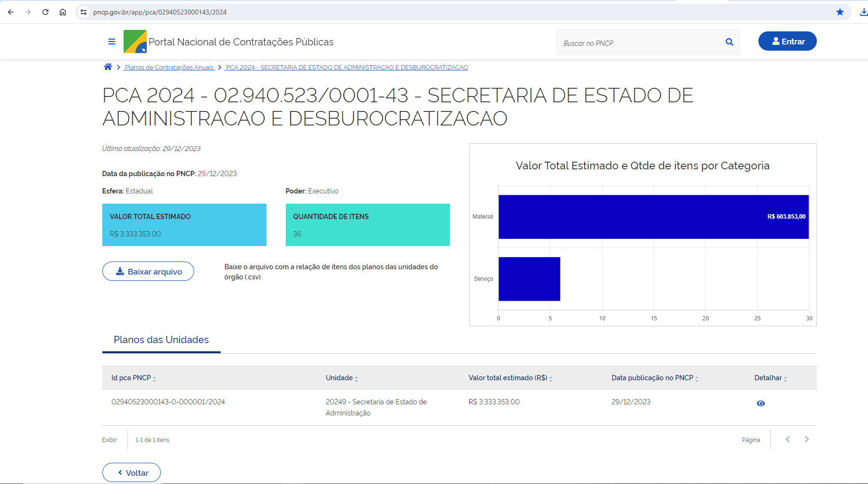This screenshot has width=868, height=484.
Task: Click the 'R$ 3.333.353,00' cell in the table row
Action: [494, 402]
